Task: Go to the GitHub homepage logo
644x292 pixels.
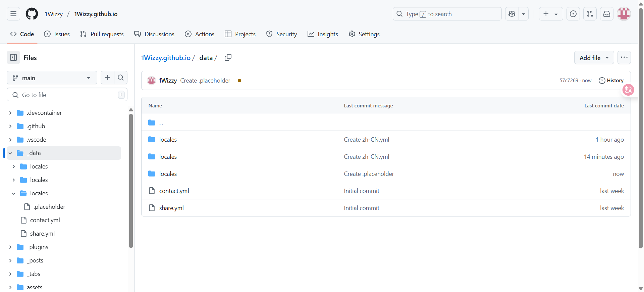Action: [32, 14]
